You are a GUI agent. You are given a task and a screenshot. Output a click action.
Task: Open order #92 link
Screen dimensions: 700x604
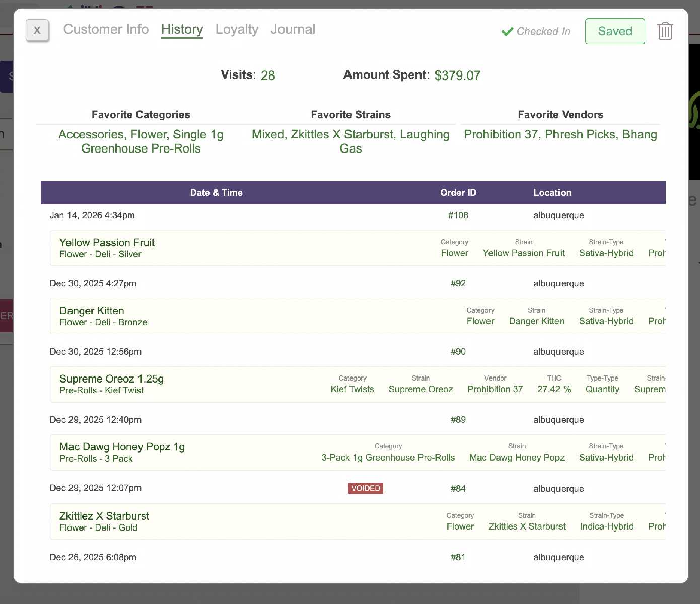point(458,283)
